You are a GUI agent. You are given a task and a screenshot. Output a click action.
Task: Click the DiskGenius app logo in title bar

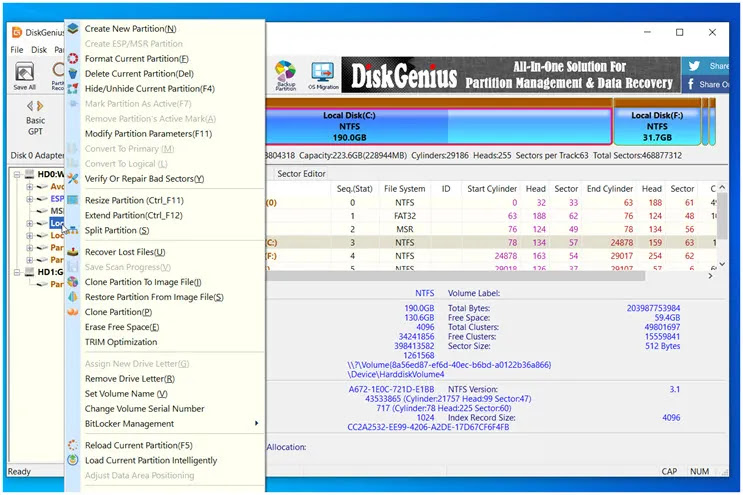pos(17,32)
